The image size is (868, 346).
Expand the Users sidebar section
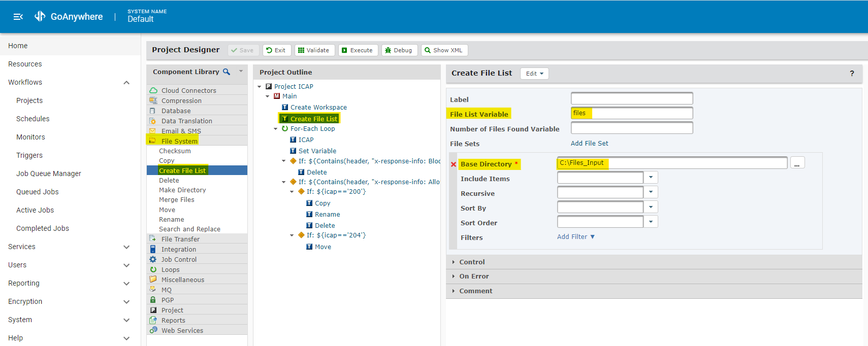click(x=126, y=265)
